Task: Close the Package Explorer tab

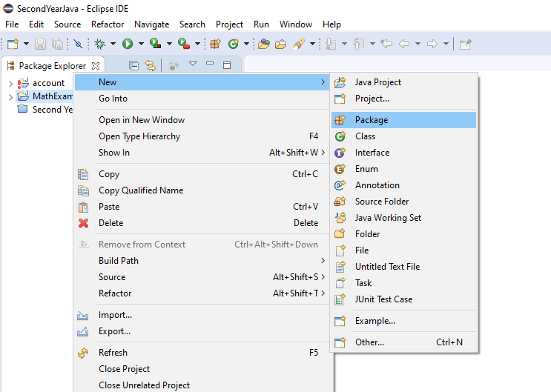Action: tap(96, 65)
